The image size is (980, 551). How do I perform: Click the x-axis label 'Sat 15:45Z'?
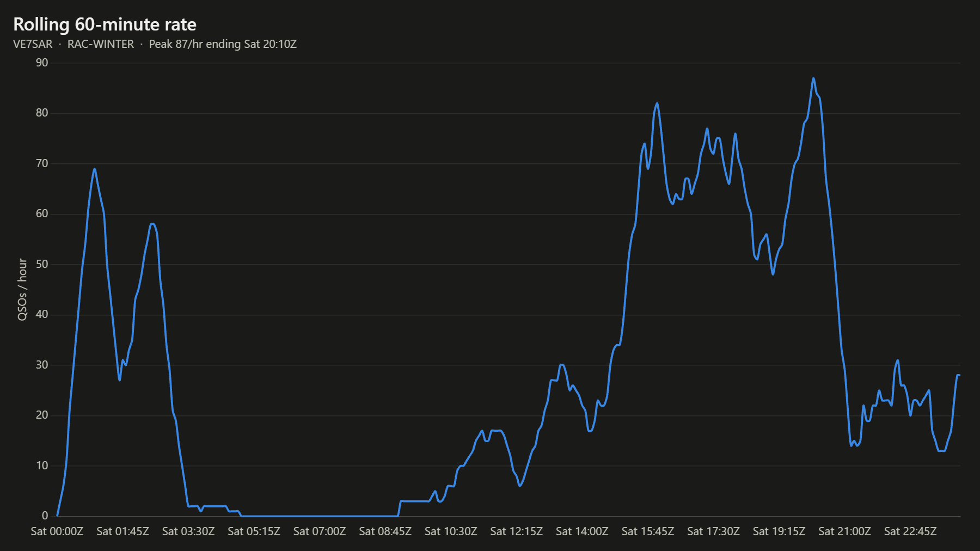pos(648,531)
